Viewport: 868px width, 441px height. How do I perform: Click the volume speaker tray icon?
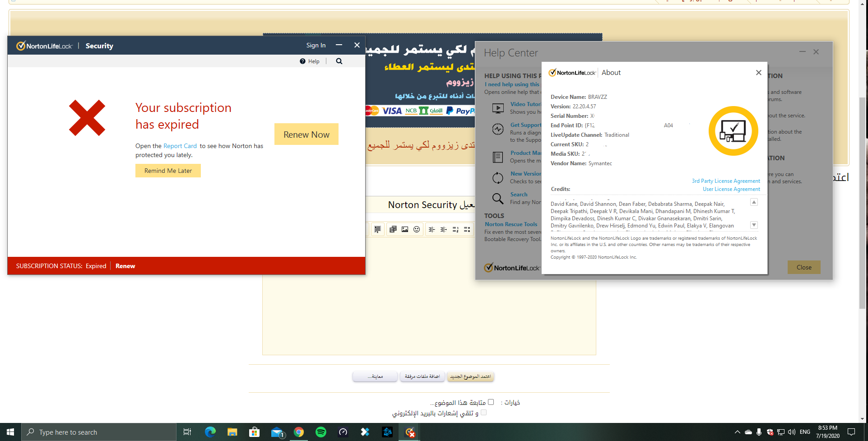(792, 432)
